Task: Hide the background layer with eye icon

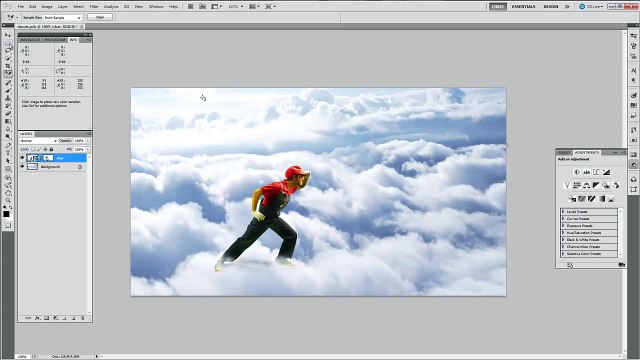Action: point(22,167)
